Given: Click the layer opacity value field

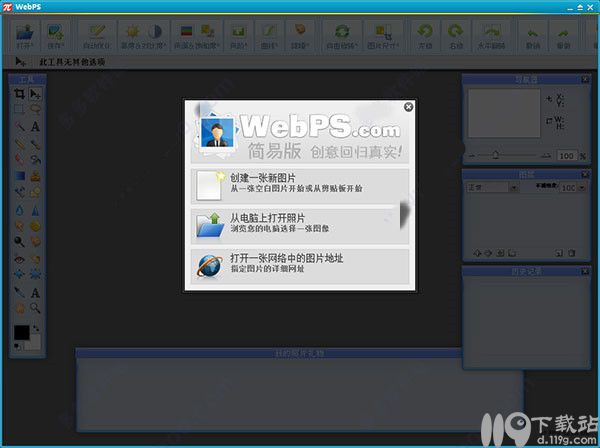Looking at the screenshot, I should [568, 187].
